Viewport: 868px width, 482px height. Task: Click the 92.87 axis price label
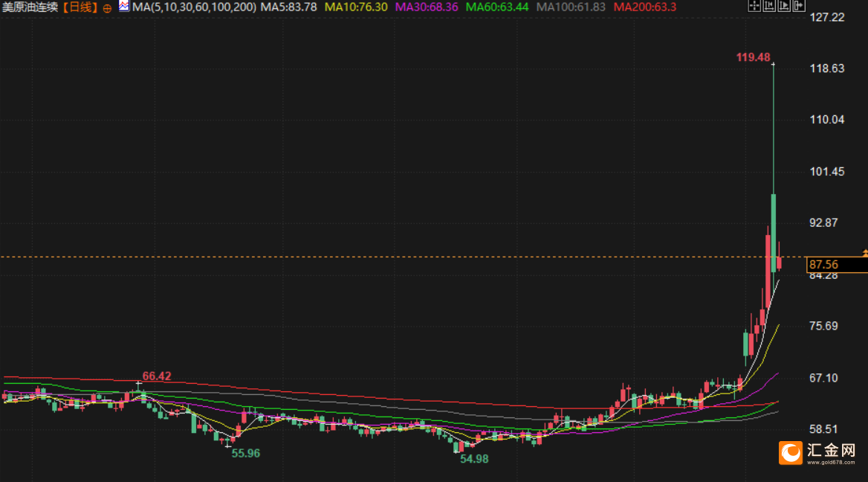823,222
